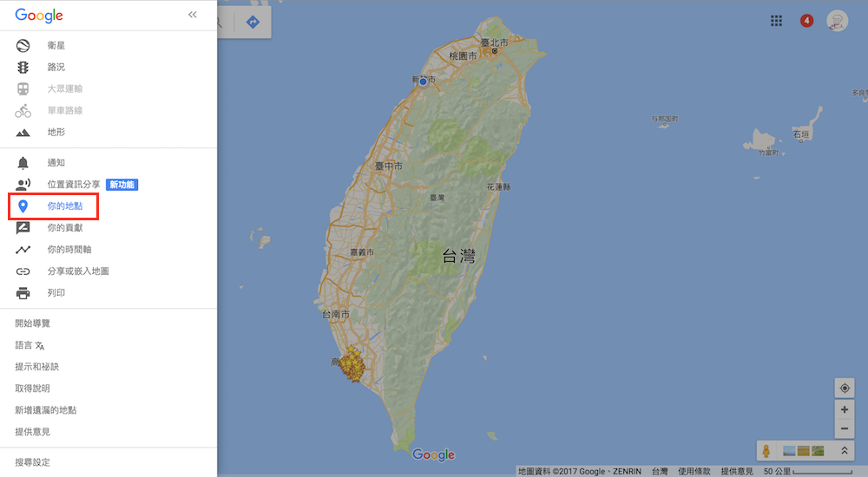Screen dimensions: 868x477
Task: Open 搜尋設定 search settings
Action: tap(33, 462)
